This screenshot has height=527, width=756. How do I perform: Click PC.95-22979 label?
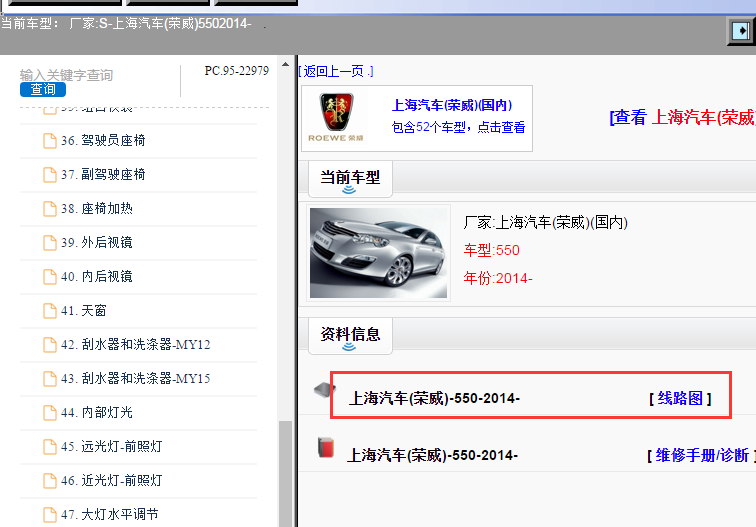pos(237,71)
